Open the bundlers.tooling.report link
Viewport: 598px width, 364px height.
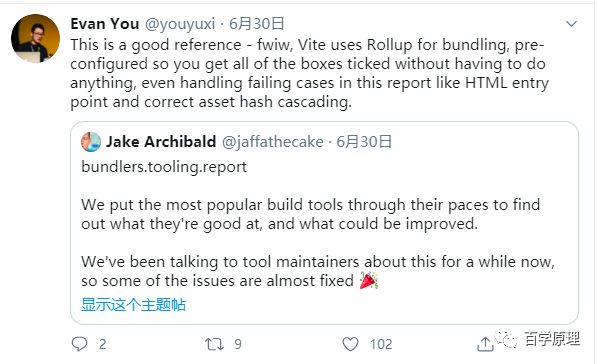tap(164, 167)
